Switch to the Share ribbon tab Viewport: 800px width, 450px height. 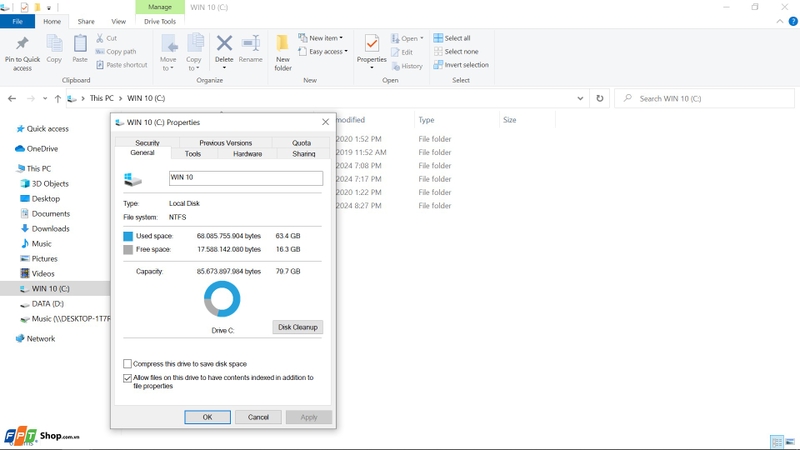coord(86,21)
